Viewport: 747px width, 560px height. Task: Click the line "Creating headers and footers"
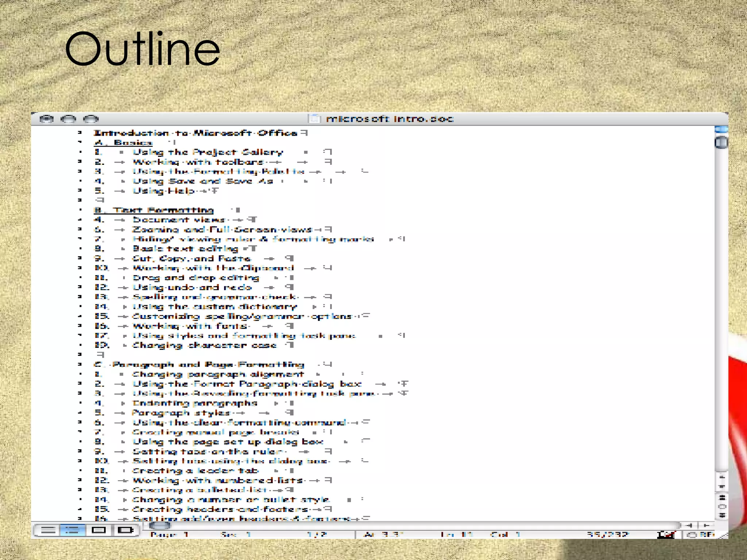(x=220, y=509)
